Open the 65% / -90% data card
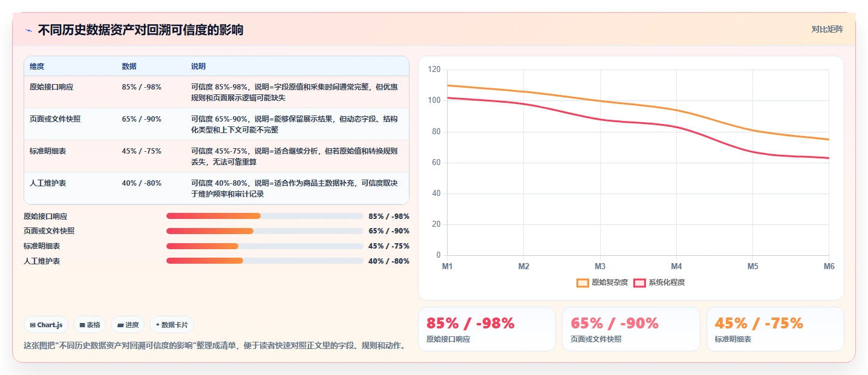Screen dimensions: 868x375 click(631, 329)
